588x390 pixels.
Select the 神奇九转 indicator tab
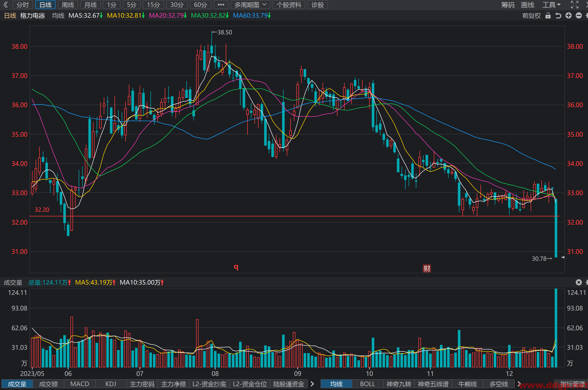pos(399,384)
